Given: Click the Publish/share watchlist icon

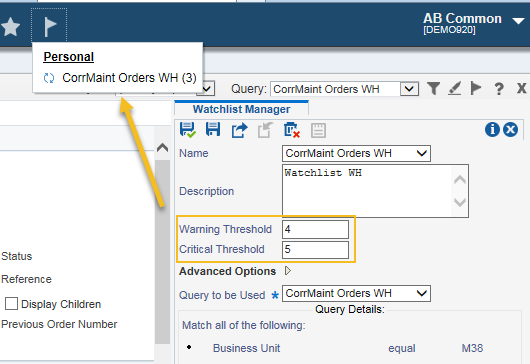Looking at the screenshot, I should coord(239,130).
